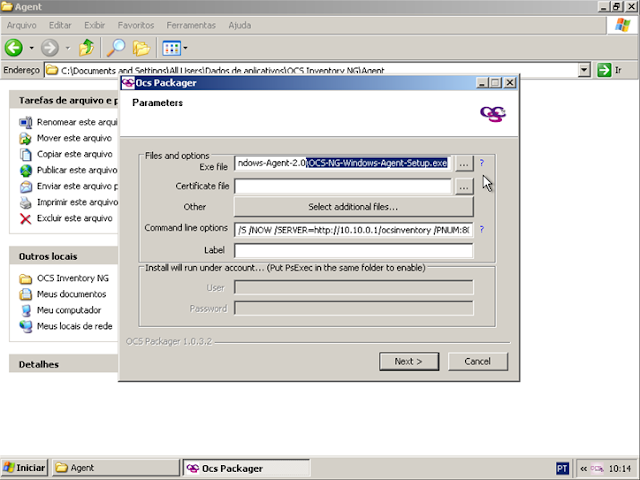Open the Iniciar start menu

(24, 468)
